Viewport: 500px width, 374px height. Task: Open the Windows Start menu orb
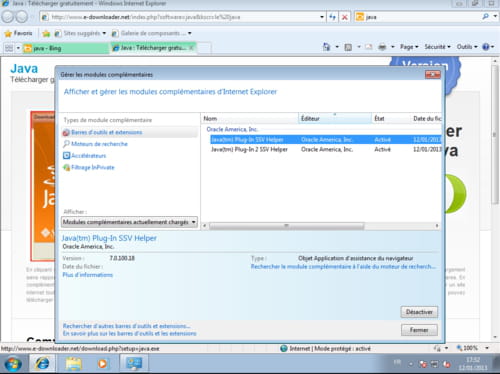[13, 364]
